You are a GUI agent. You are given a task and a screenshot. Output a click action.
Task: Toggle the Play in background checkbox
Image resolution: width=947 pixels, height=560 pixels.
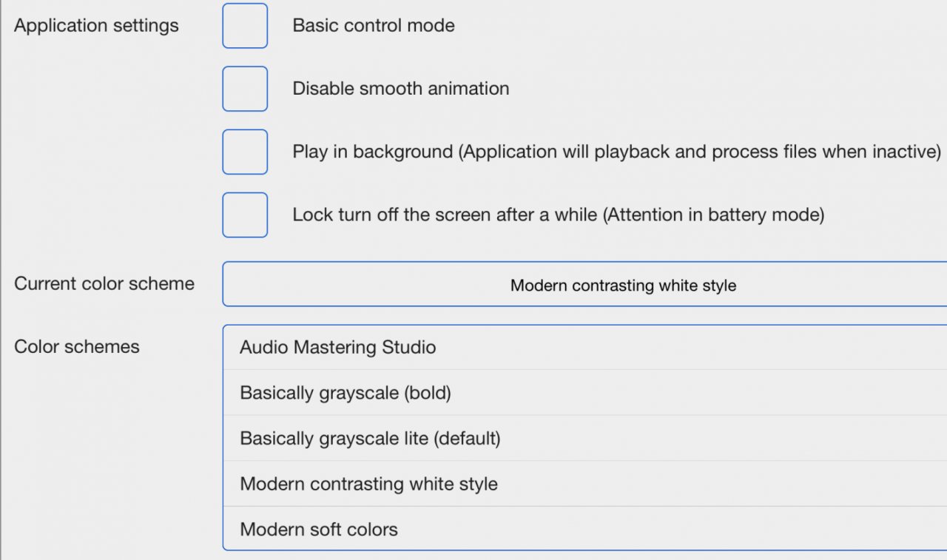(x=245, y=152)
